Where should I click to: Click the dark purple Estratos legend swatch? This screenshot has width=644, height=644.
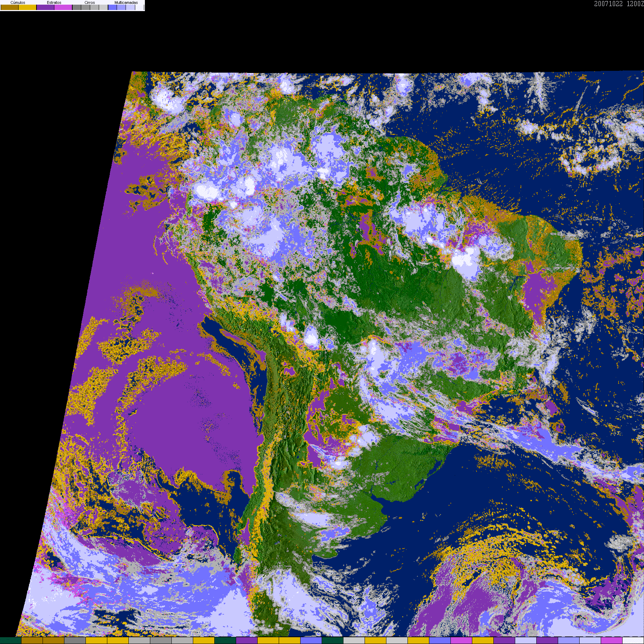point(46,7)
